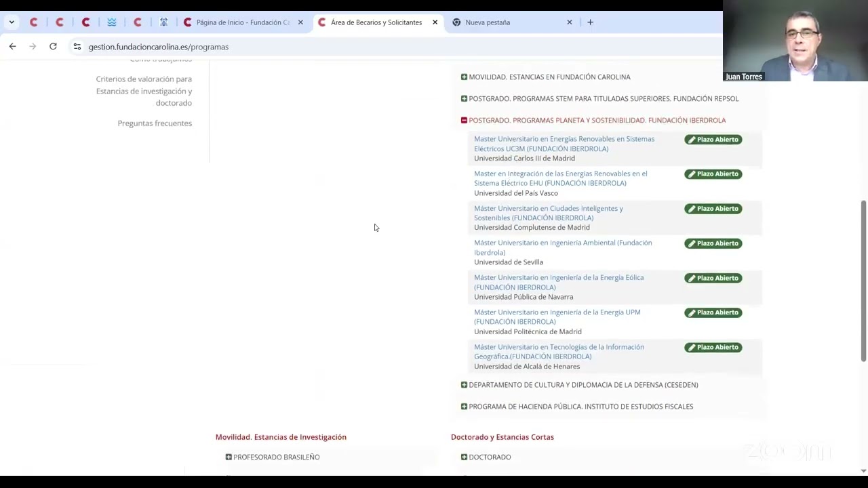
Task: Close the Nueva pestaña tab
Action: (570, 22)
